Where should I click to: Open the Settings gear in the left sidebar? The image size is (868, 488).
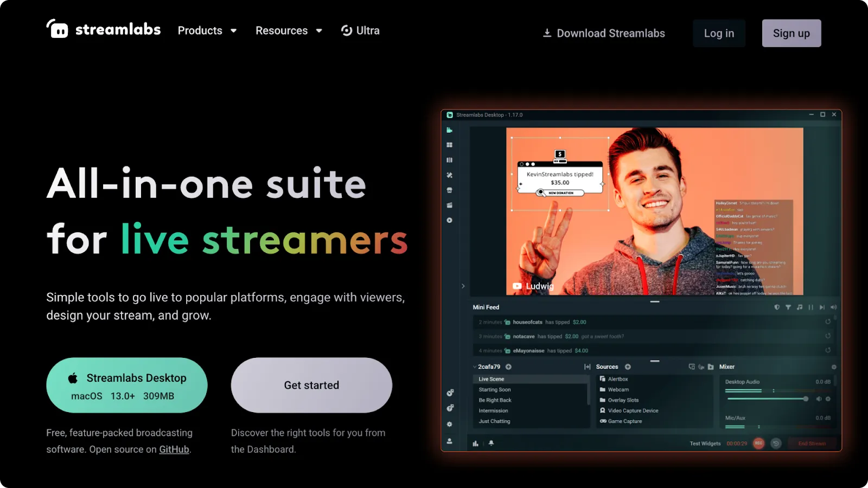(x=450, y=424)
